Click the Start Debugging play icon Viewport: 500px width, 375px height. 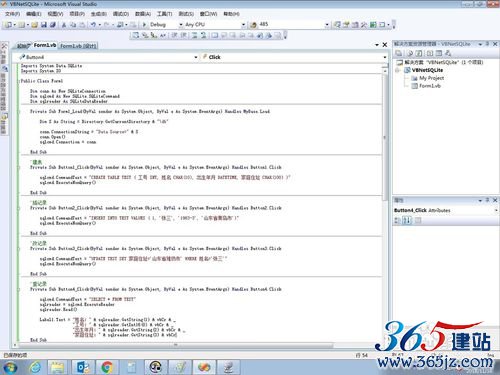144,25
